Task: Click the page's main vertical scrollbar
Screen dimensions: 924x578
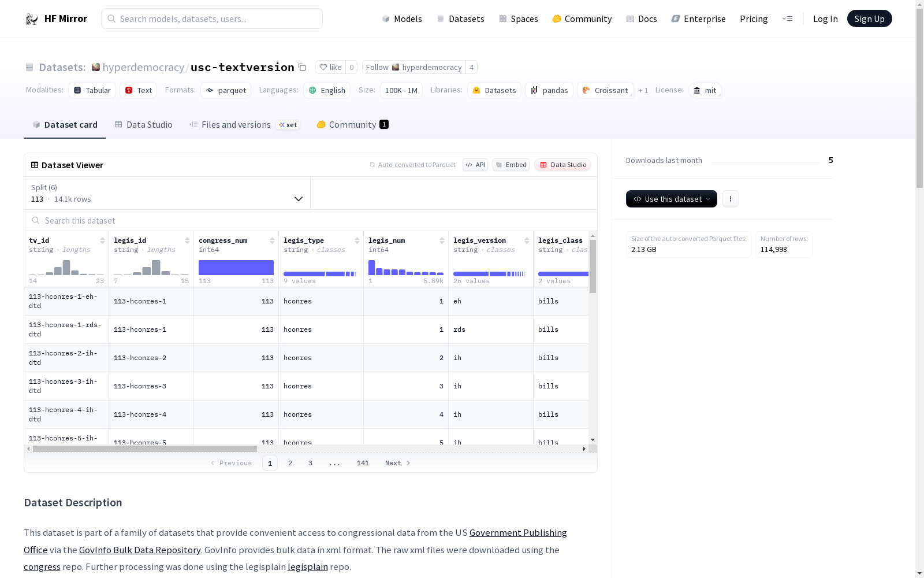Action: pyautogui.click(x=919, y=98)
